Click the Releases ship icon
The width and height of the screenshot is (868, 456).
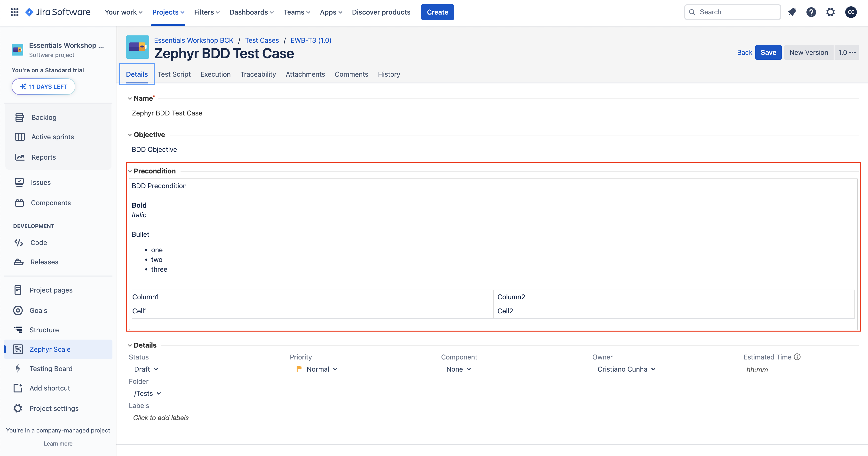tap(18, 262)
